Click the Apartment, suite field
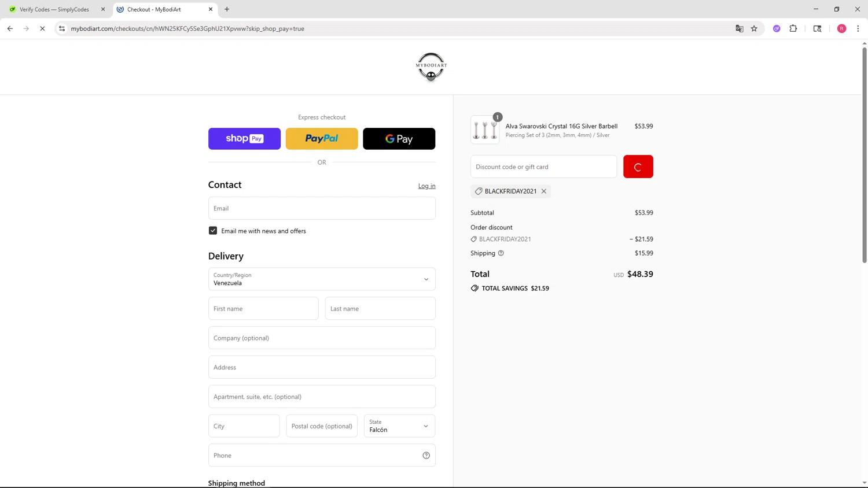Screen dimensions: 868x488 [x=322, y=397]
